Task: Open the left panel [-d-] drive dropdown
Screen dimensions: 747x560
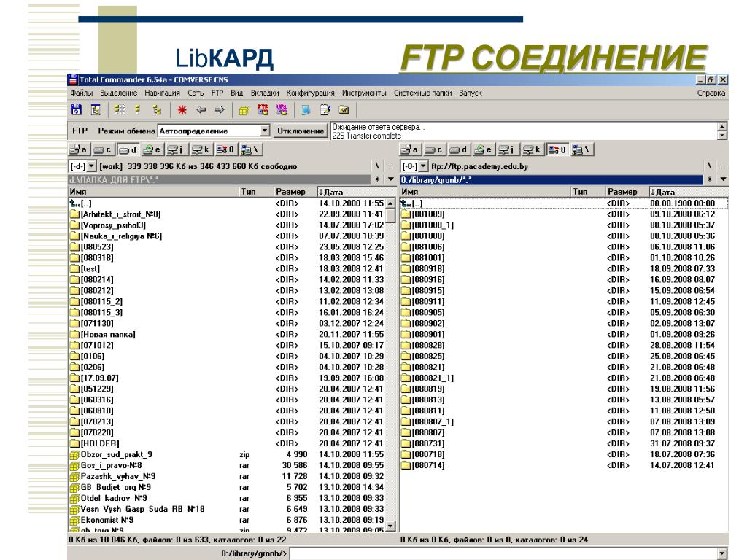Action: coord(91,166)
